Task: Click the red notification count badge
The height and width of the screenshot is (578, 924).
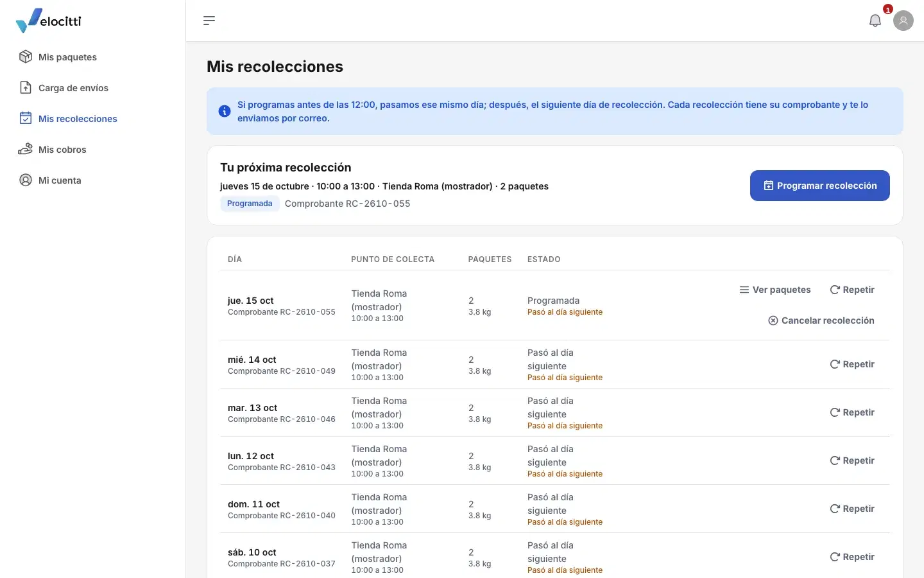Action: click(x=888, y=9)
